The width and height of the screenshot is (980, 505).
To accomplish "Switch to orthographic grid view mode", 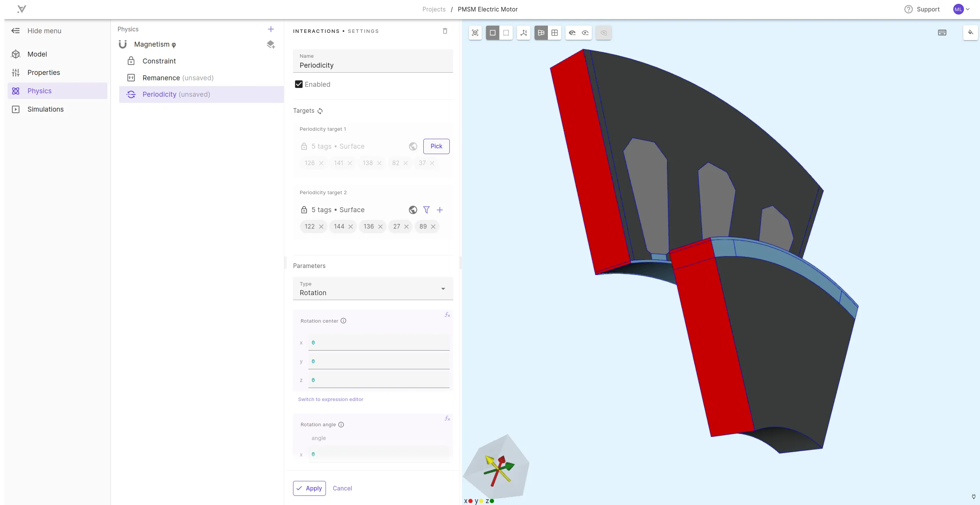I will (x=554, y=33).
